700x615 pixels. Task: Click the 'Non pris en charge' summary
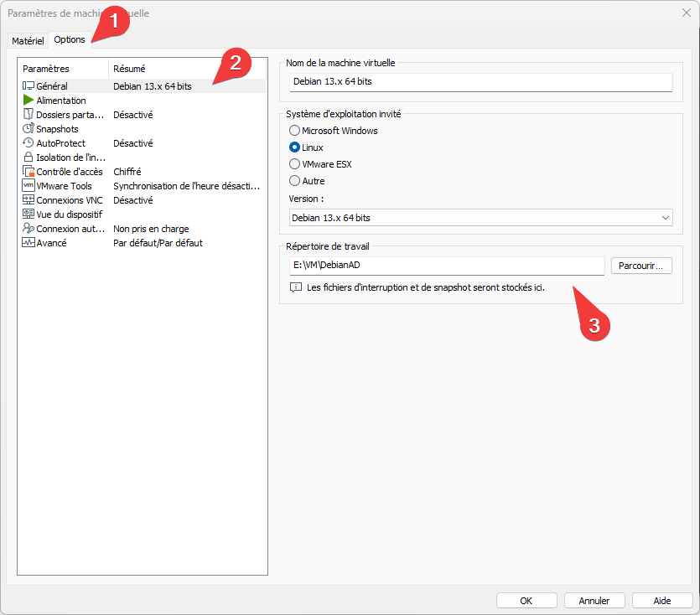coord(151,229)
